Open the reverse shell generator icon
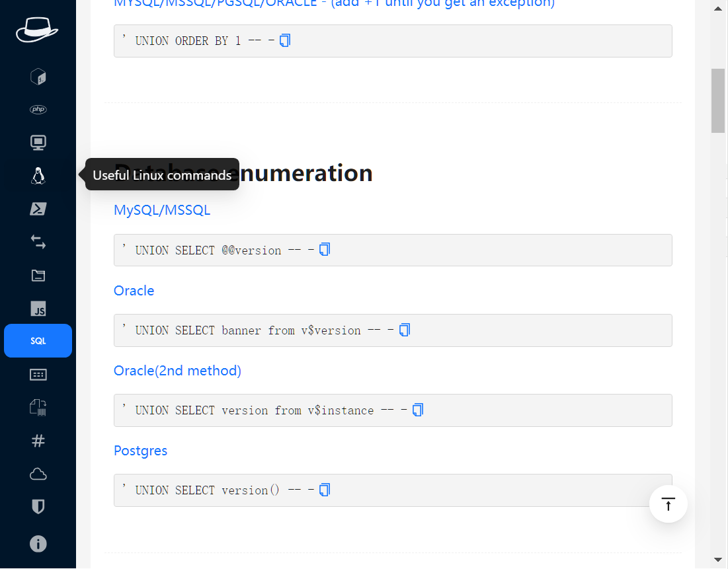The height and width of the screenshot is (569, 728). pos(38,77)
